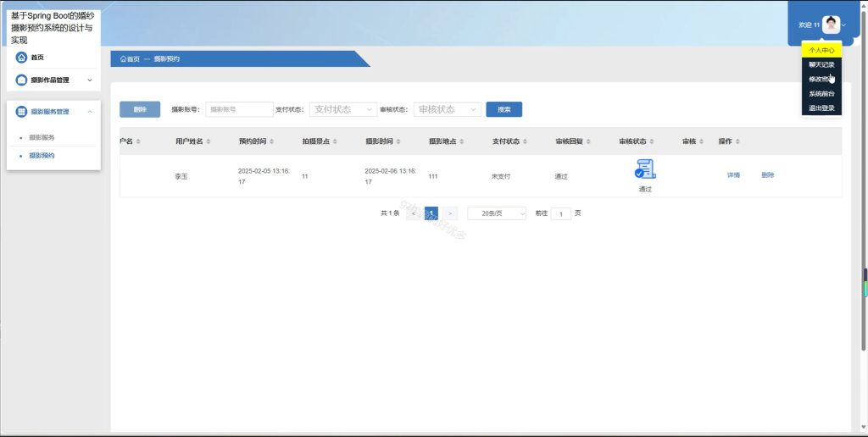The width and height of the screenshot is (868, 437).
Task: Click the 摄影作品管理 sidebar icon
Action: 21,80
